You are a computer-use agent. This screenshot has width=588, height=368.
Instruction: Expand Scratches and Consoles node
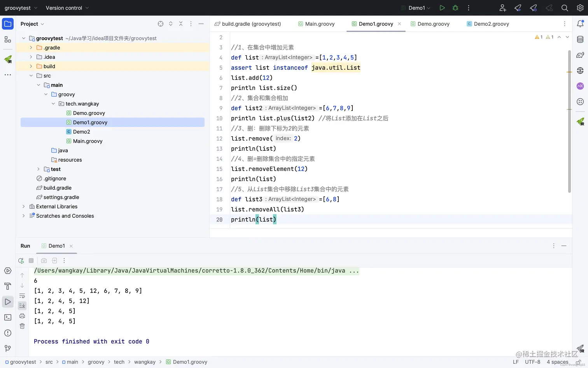coord(24,216)
